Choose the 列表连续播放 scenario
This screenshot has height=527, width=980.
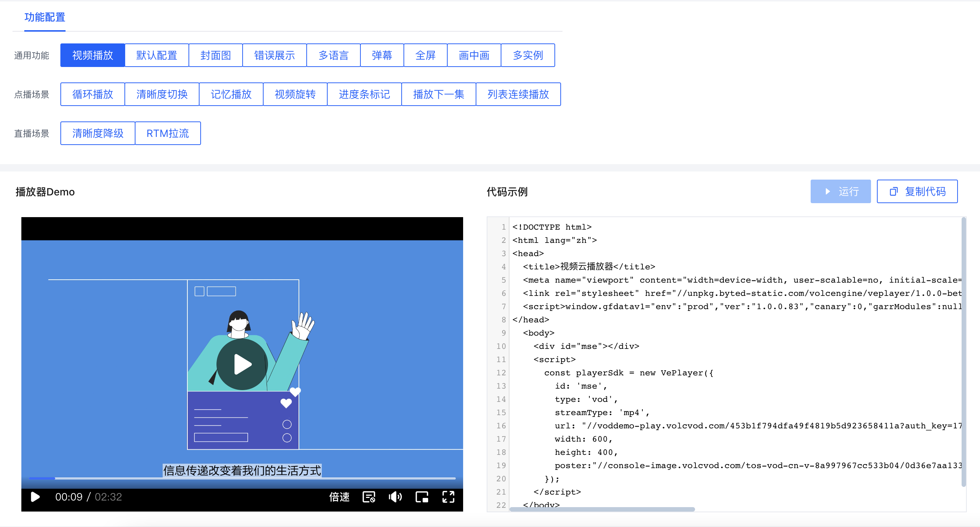click(x=518, y=94)
